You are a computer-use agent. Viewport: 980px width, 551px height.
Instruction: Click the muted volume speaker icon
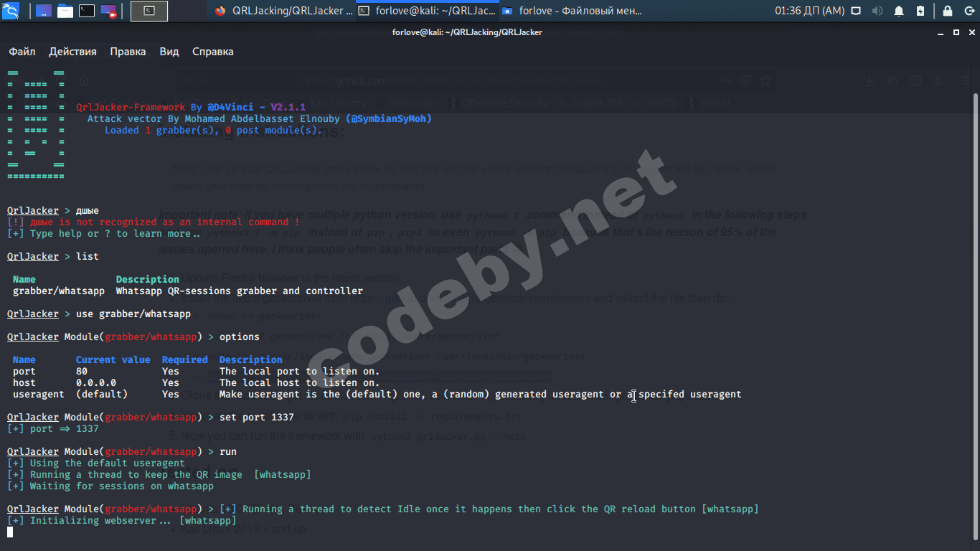[x=877, y=11]
